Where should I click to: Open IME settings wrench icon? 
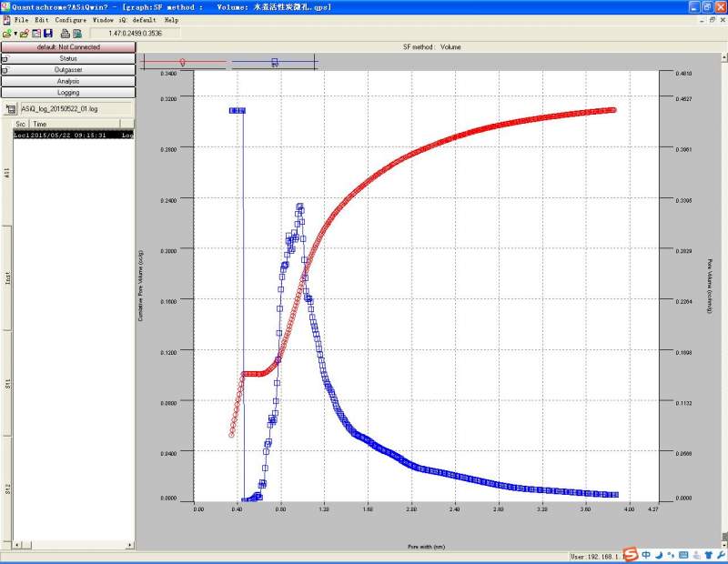pos(721,555)
